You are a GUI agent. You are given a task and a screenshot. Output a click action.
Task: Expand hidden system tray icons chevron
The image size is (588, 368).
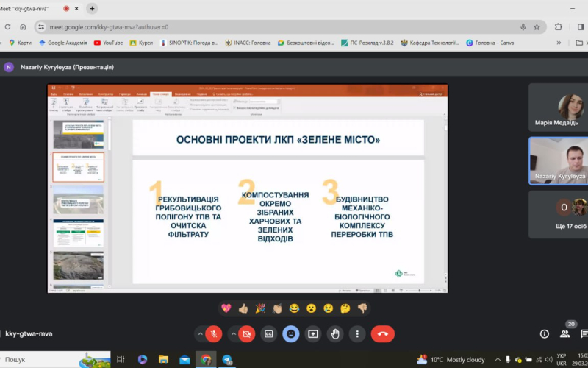click(498, 359)
